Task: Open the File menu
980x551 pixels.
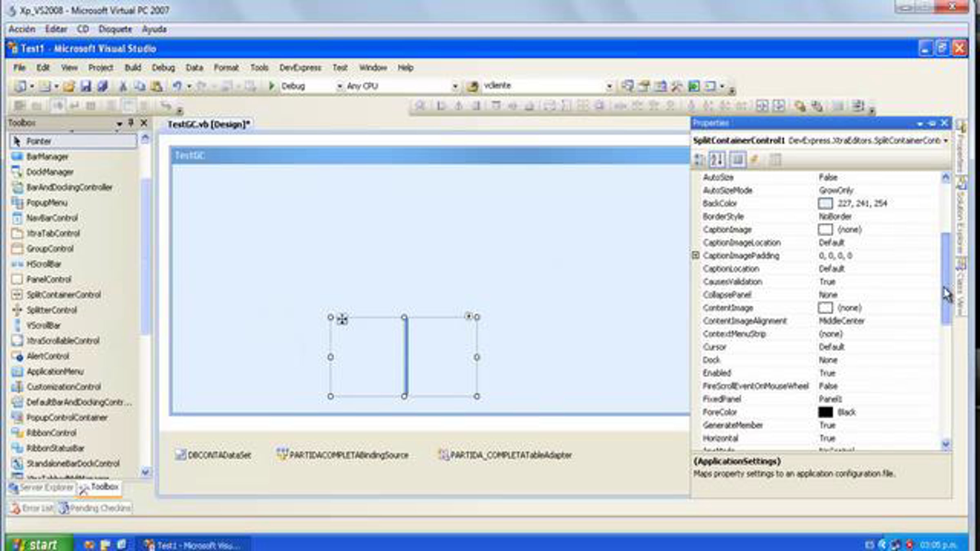Action: 19,68
